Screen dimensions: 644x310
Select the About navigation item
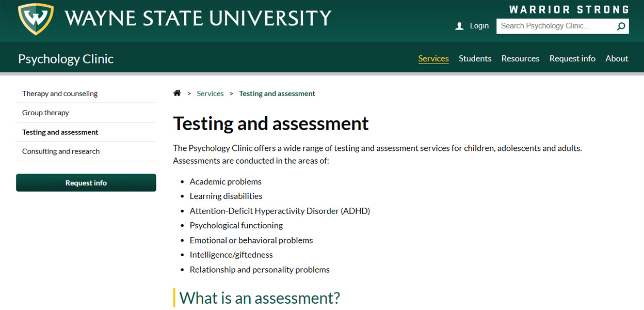617,58
